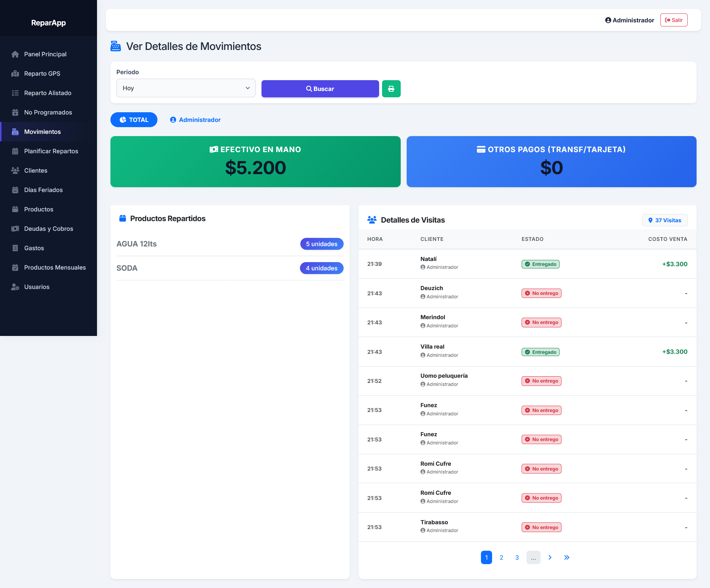Viewport: 710px width, 588px height.
Task: Go to page 3 of visits
Action: coord(517,557)
